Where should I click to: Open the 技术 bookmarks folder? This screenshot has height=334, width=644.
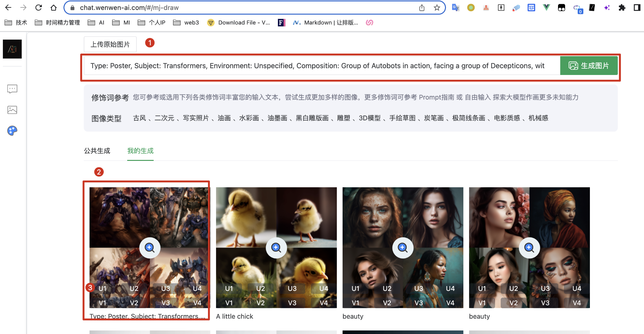16,23
